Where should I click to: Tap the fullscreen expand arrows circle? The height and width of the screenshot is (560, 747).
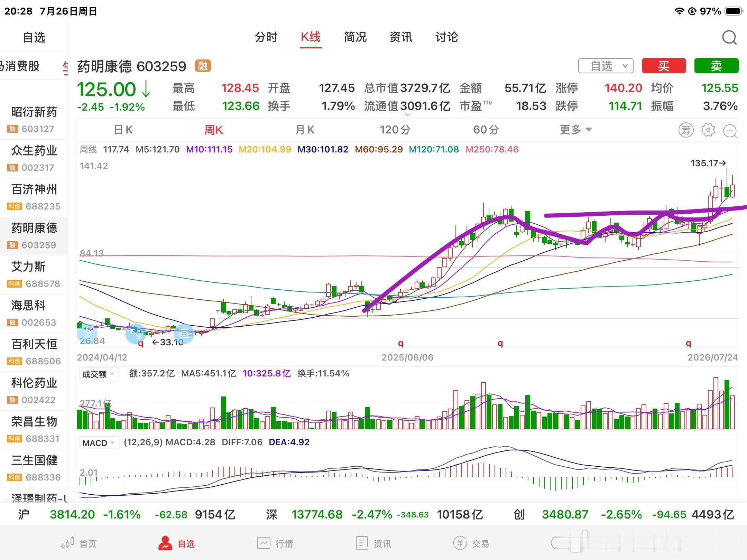tap(135, 334)
